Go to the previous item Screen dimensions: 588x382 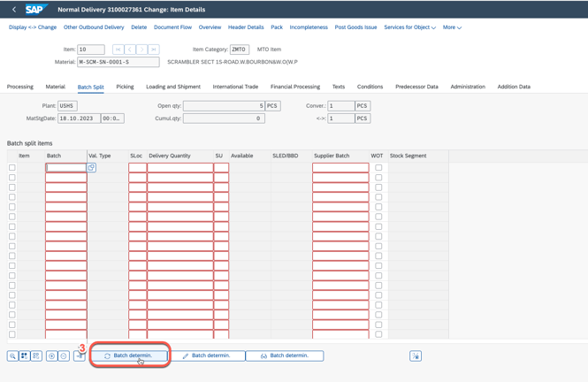129,50
